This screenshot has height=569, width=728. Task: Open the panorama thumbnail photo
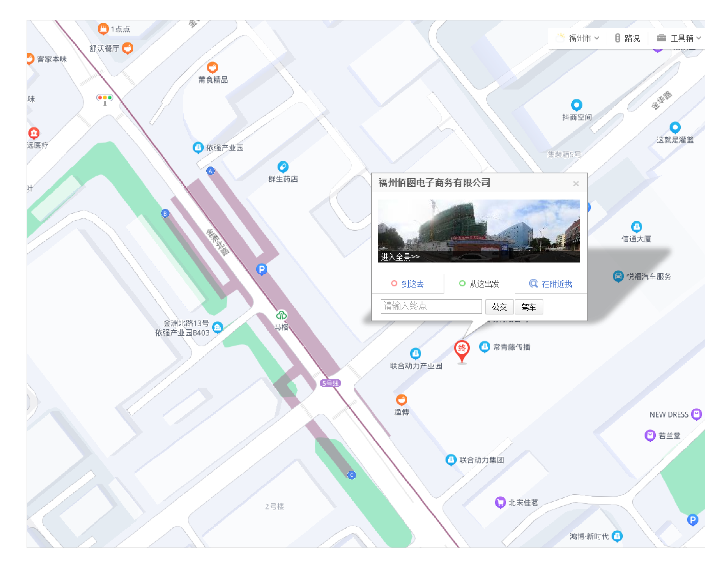[479, 231]
